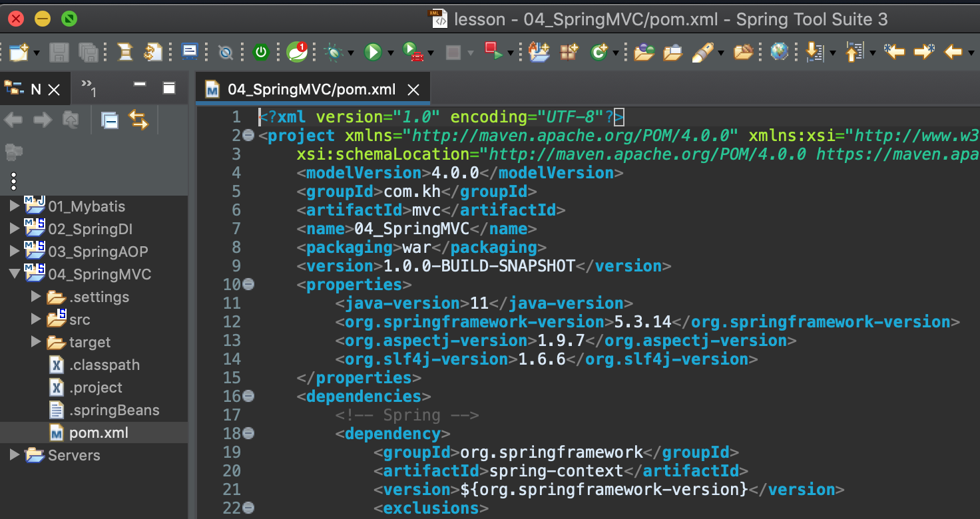Open the Run dropdown arrow
This screenshot has width=980, height=519.
click(390, 53)
